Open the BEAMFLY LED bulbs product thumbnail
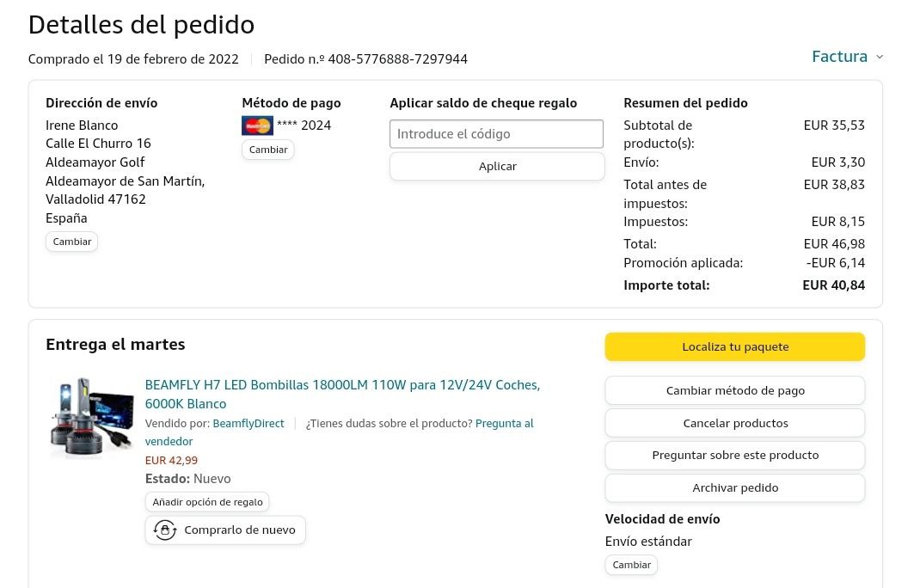This screenshot has height=588, width=914. pyautogui.click(x=92, y=418)
